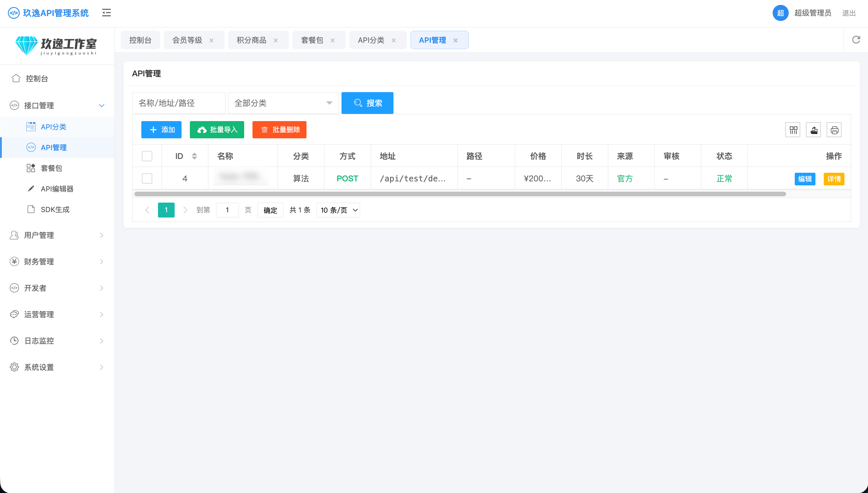Screen dimensions: 868x493
Task: Open the 10 条/页 page size dropdown
Action: (x=338, y=210)
